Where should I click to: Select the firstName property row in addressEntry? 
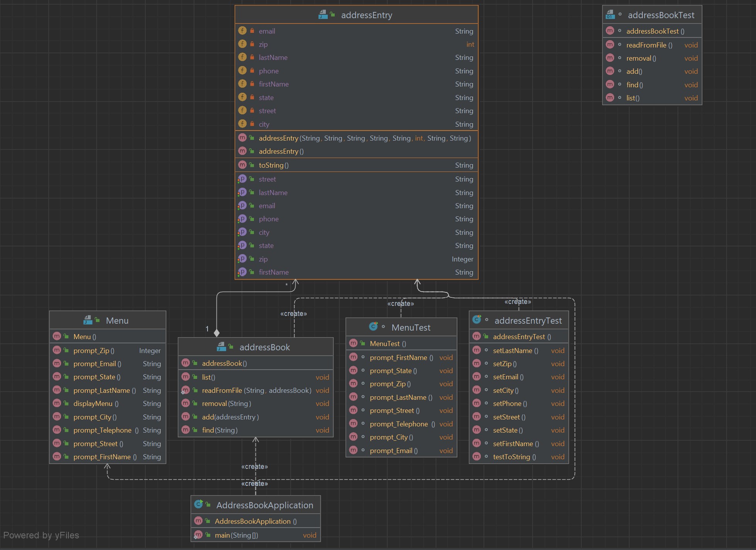356,272
